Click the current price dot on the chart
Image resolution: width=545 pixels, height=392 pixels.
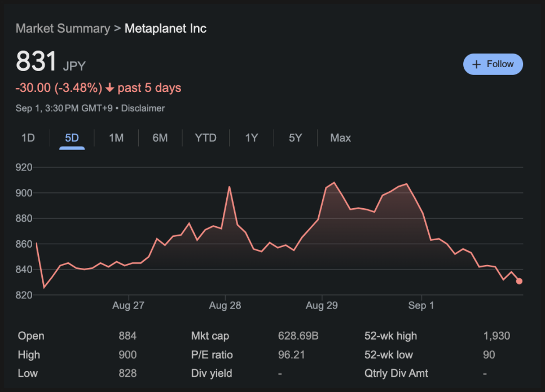click(x=519, y=281)
